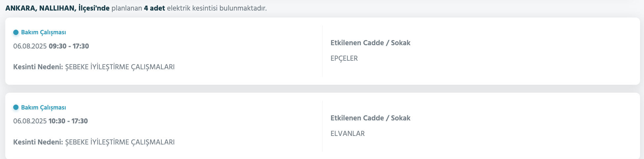The height and width of the screenshot is (159, 644).
Task: Click the Kesinti Nedeni label in the ELVANLAR card
Action: coord(38,142)
